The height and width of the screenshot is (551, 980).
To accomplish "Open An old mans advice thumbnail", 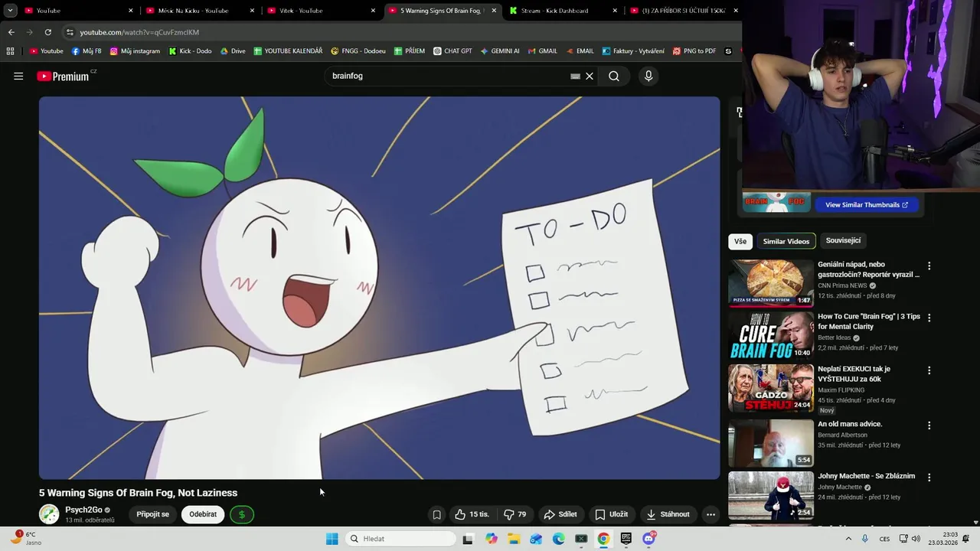I will [771, 442].
